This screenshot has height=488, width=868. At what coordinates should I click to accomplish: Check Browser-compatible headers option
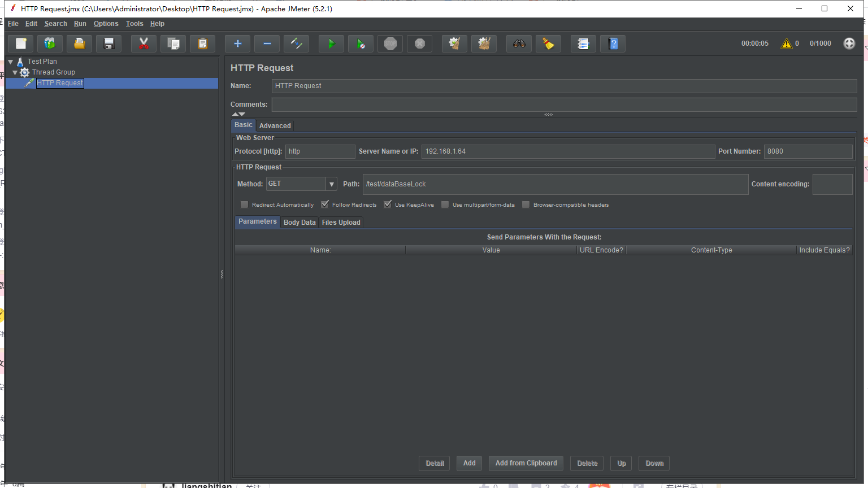click(526, 204)
